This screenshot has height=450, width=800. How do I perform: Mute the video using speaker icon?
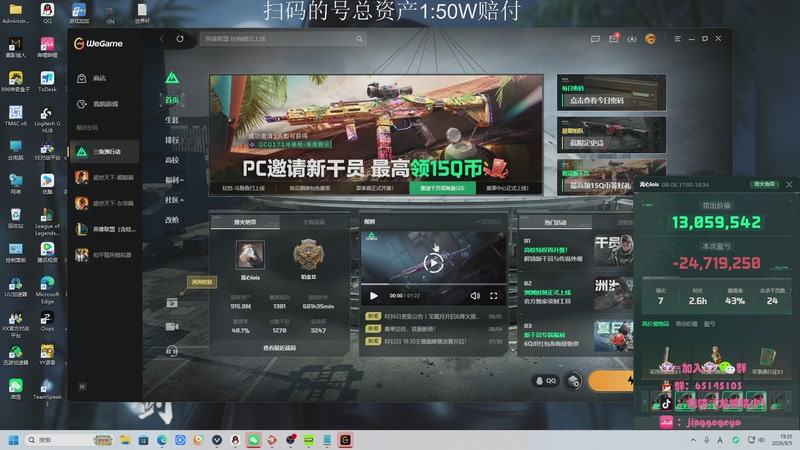tap(475, 296)
